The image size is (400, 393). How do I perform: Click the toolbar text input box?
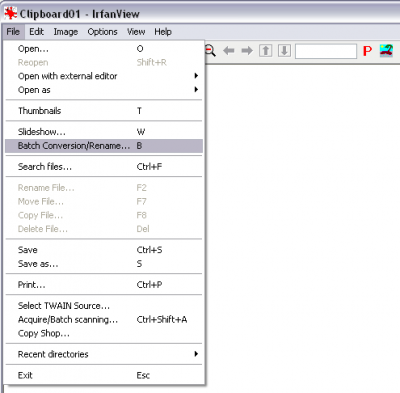pyautogui.click(x=326, y=51)
